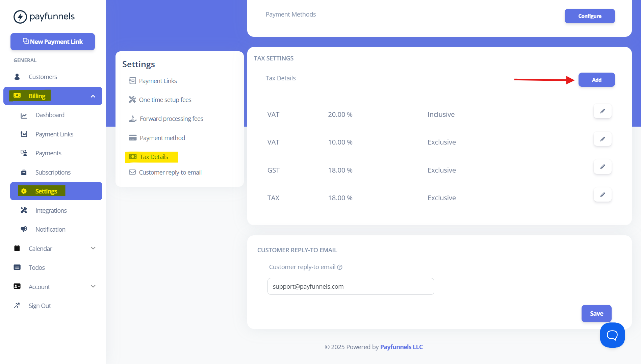The image size is (641, 364).
Task: Click the Forward processing fees hand icon
Action: [x=133, y=119]
